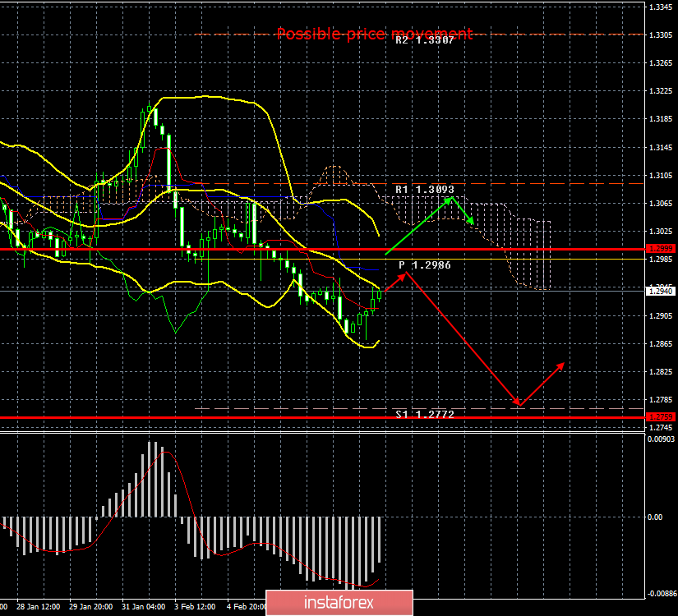Viewport: 678px width, 616px height.
Task: Select the R2 1.3307 resistance label
Action: 425,39
